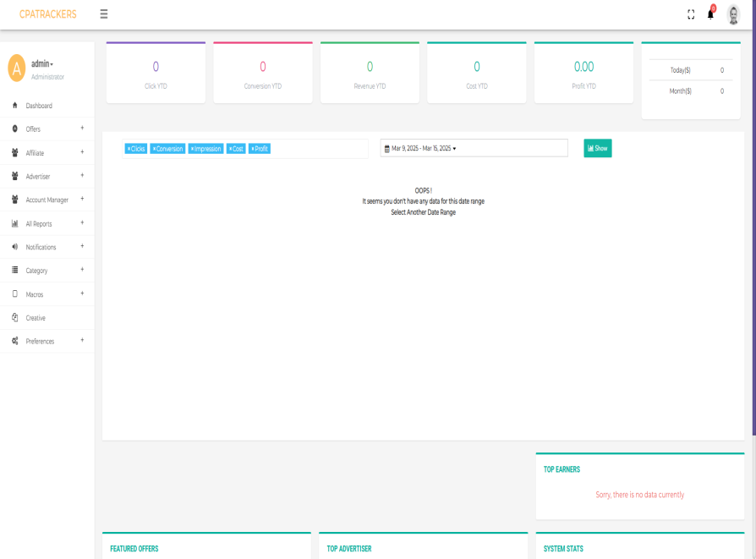Screen dimensions: 756x559
Task: Open the notifications bell icon
Action: click(x=710, y=14)
